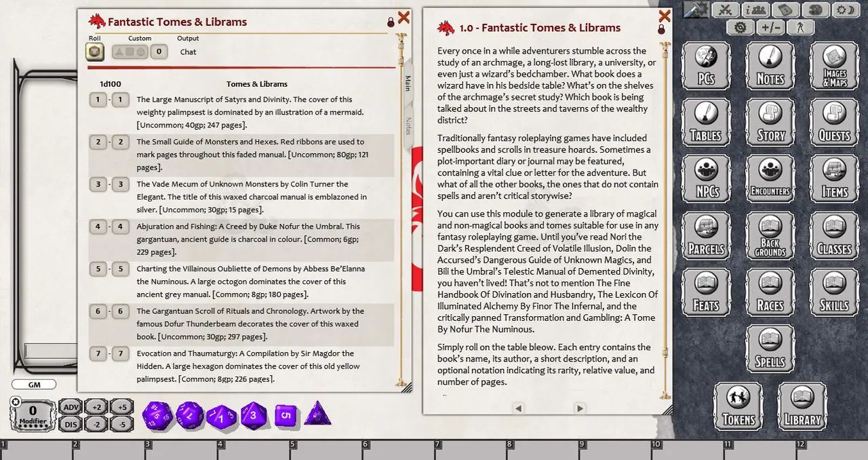Image resolution: width=868 pixels, height=460 pixels.
Task: Select row 'The Small Guide of Monsters and Hexes'
Action: [241, 155]
